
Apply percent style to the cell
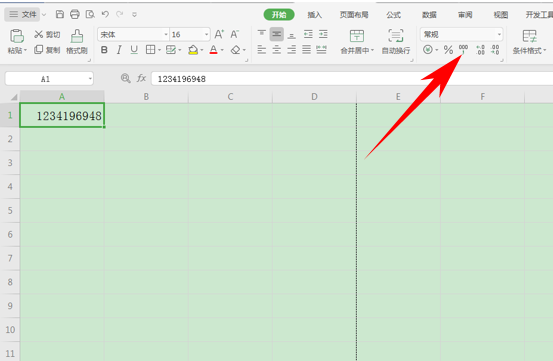coord(448,50)
